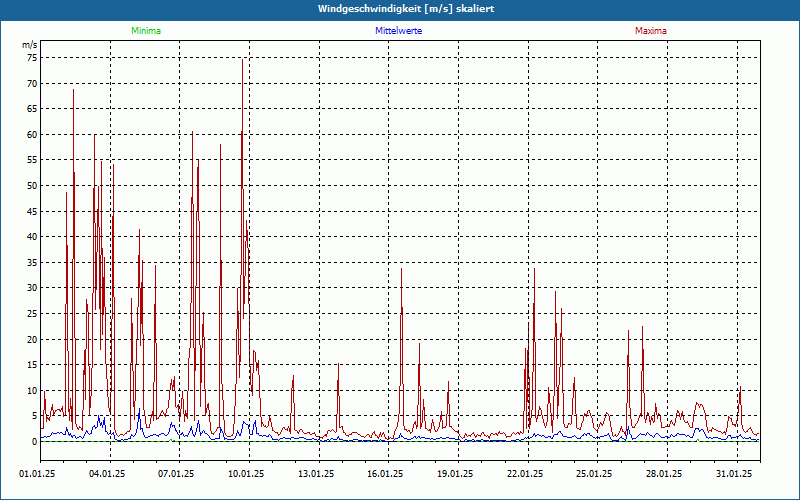The image size is (800, 500).
Task: Click the 5 value on the y-axis
Action: coord(35,416)
